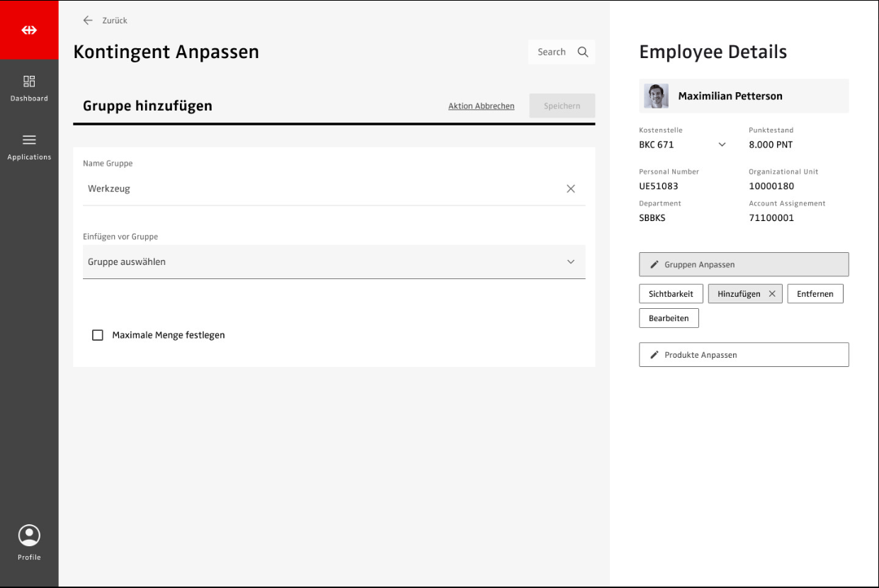Clear the Werkzeug name field with X
Image resolution: width=879 pixels, height=588 pixels.
pyautogui.click(x=571, y=189)
